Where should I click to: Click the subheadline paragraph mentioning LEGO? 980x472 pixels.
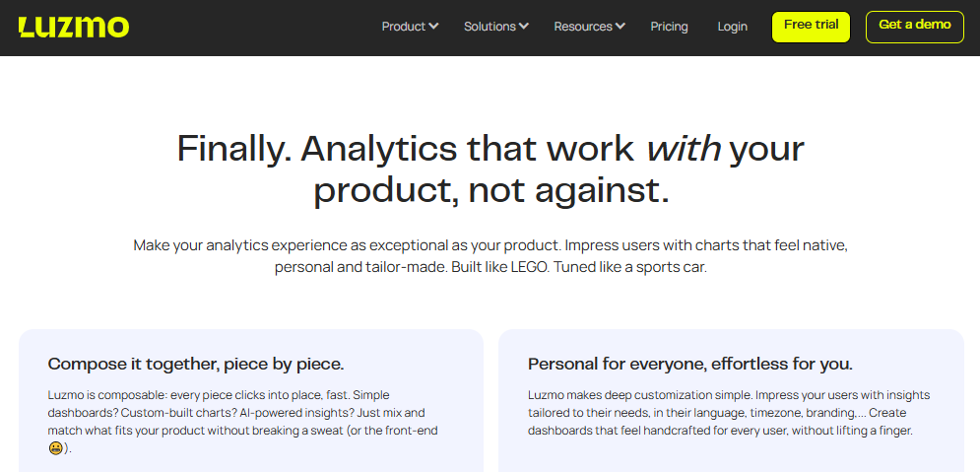point(490,256)
